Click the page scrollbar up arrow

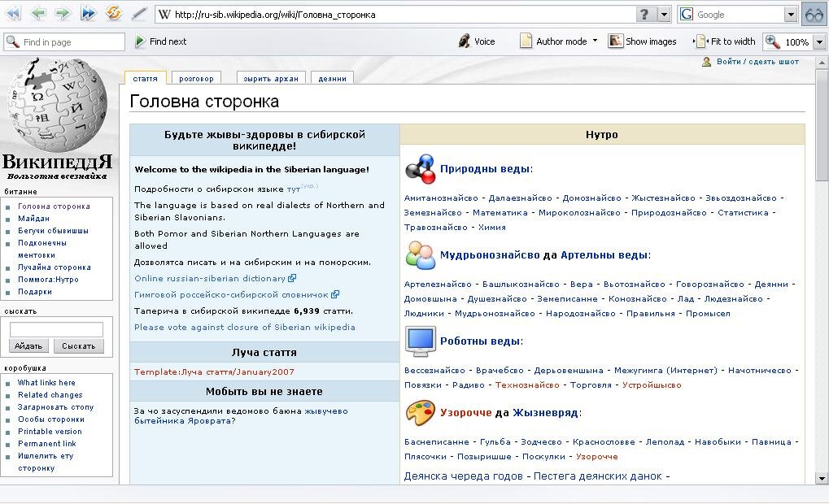coord(821,63)
